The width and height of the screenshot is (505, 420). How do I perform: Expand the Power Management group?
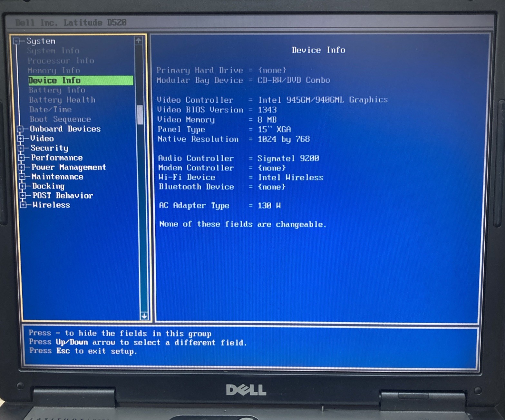click(x=22, y=167)
